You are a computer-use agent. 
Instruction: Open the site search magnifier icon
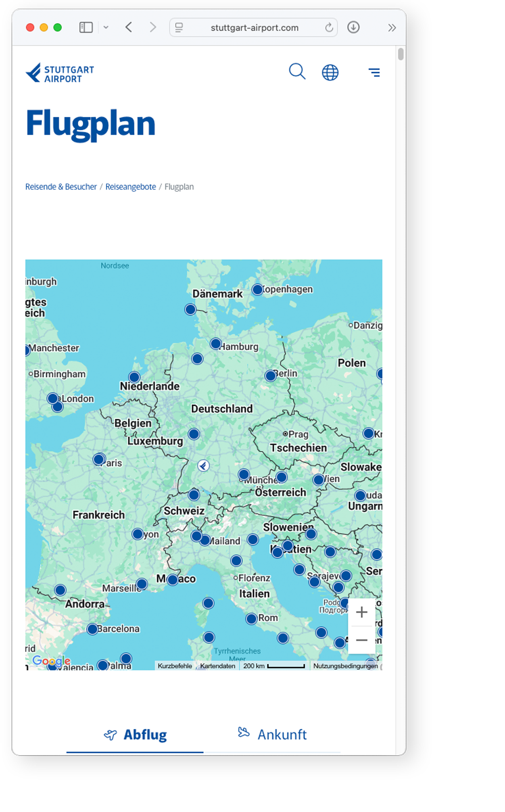click(297, 72)
